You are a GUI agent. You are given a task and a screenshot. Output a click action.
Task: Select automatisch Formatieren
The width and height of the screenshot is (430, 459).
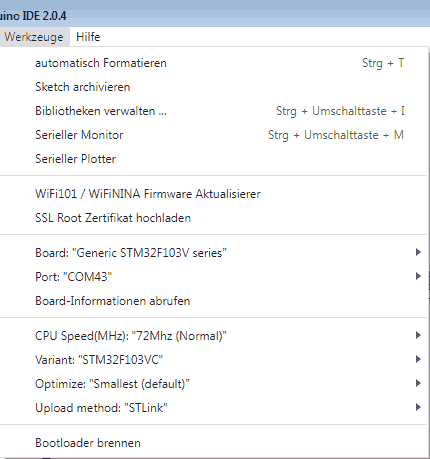point(213,63)
